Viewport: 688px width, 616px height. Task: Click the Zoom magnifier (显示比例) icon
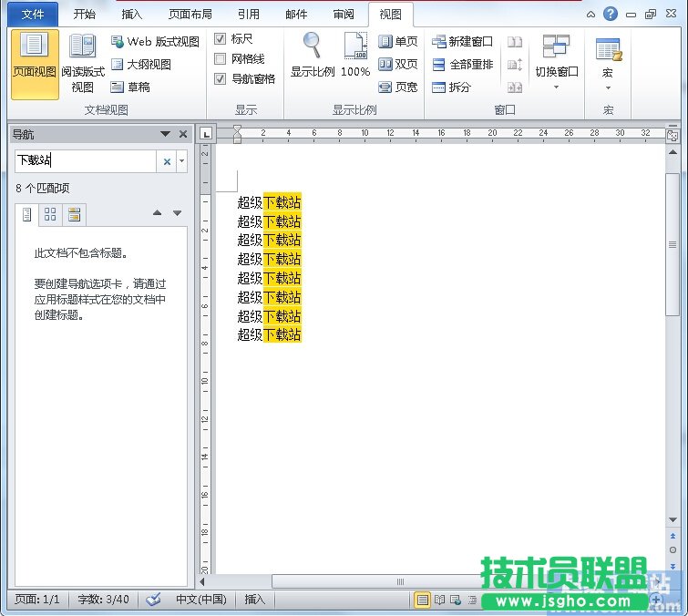point(313,46)
